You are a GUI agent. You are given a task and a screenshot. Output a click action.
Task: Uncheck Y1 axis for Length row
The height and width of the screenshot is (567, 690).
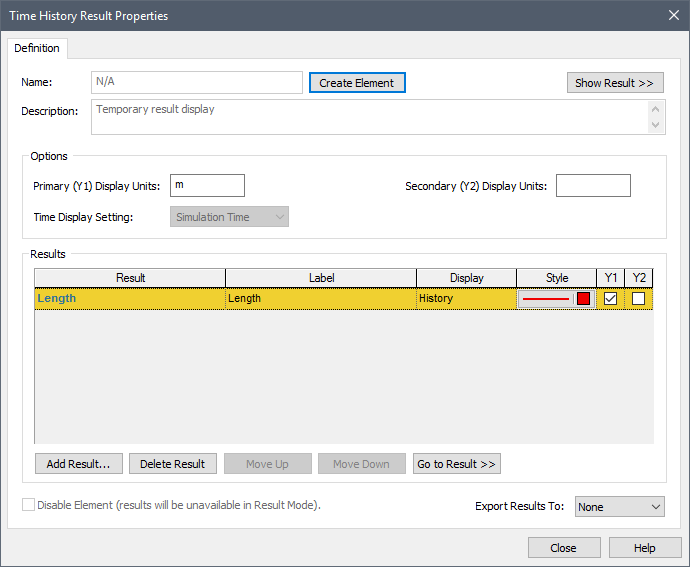[x=610, y=298]
